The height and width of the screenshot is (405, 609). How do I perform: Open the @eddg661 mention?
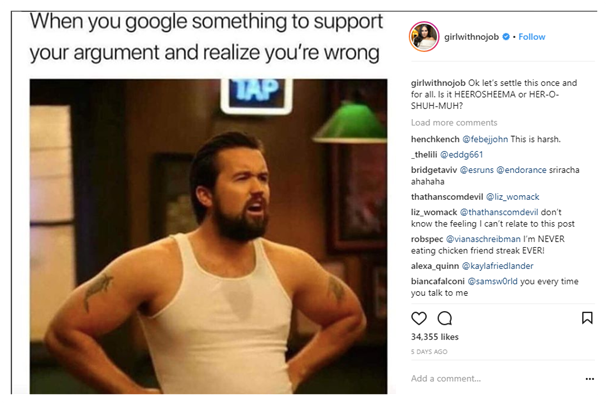[461, 155]
